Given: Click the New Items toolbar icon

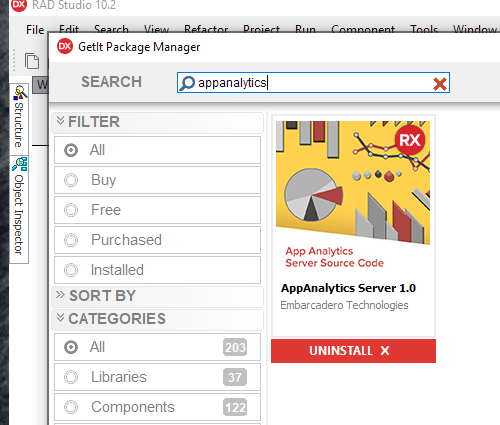Looking at the screenshot, I should [32, 61].
